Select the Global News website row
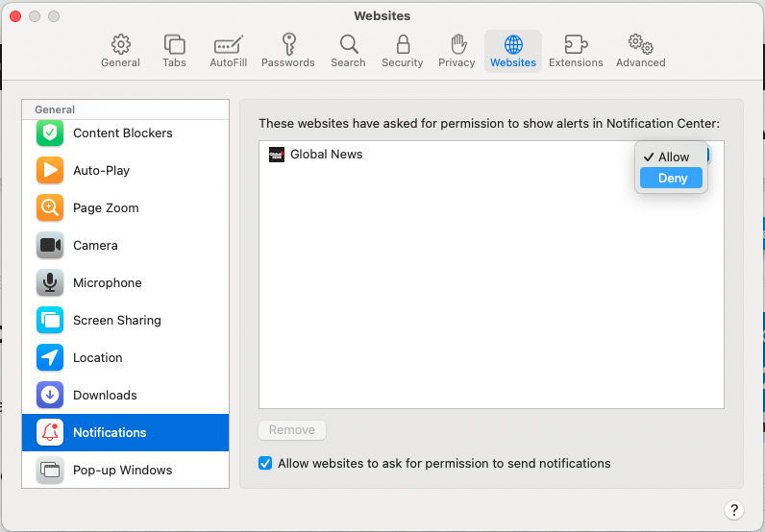Image resolution: width=765 pixels, height=532 pixels. click(432, 155)
